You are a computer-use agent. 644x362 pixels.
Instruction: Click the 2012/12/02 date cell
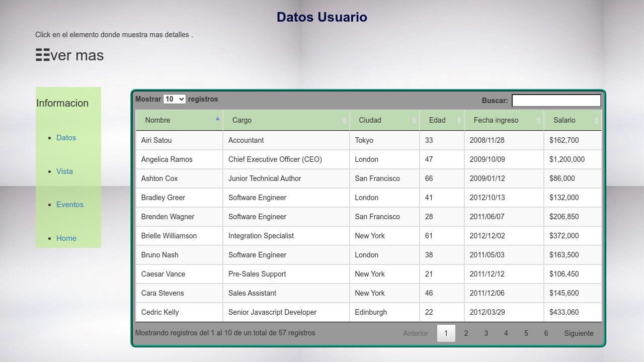[x=504, y=236]
